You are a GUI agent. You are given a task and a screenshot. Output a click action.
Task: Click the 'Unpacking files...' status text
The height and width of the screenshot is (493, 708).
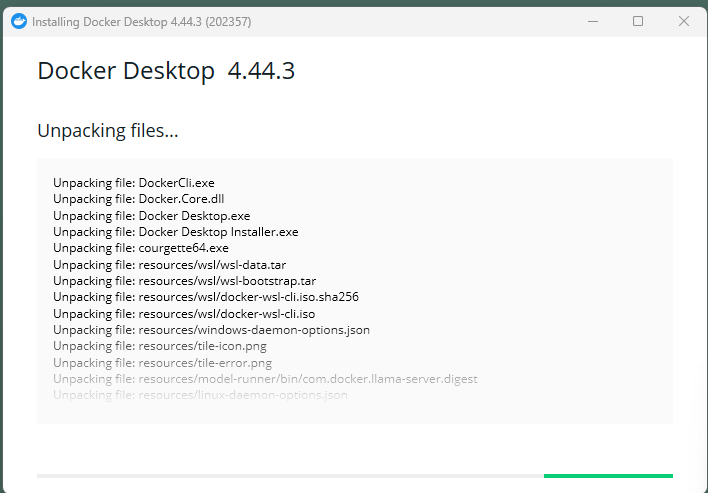[108, 131]
